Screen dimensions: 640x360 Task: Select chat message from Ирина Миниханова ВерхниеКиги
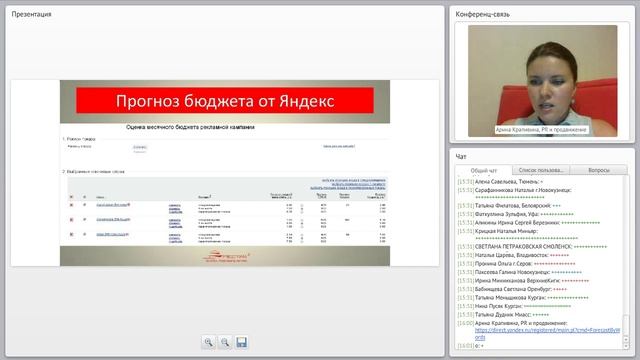[x=523, y=281]
